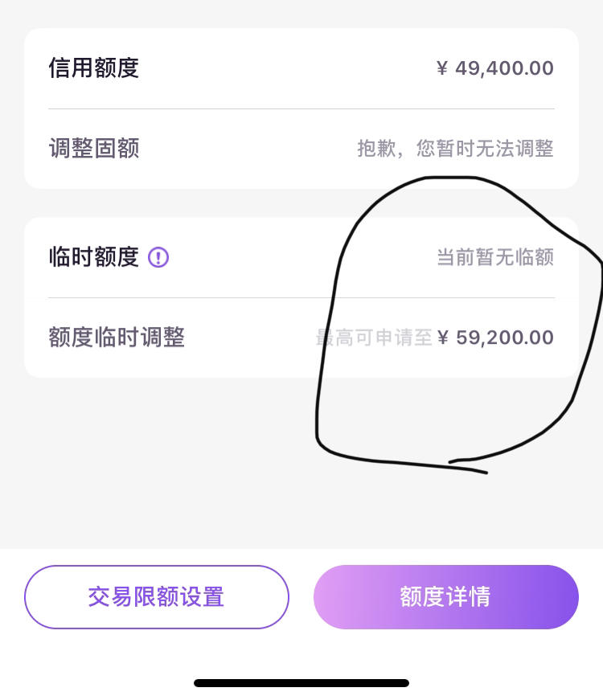The image size is (603, 700).
Task: Tap the ¥ 49,400.00 credit amount
Action: point(495,68)
